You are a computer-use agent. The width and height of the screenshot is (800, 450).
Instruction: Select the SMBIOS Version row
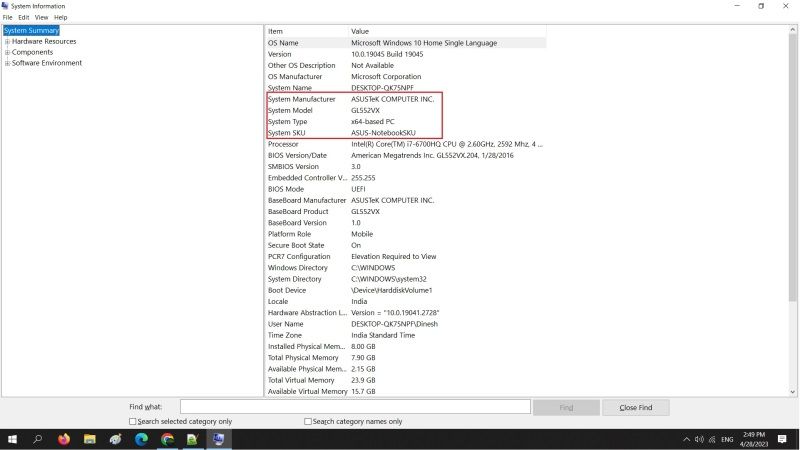pos(406,166)
